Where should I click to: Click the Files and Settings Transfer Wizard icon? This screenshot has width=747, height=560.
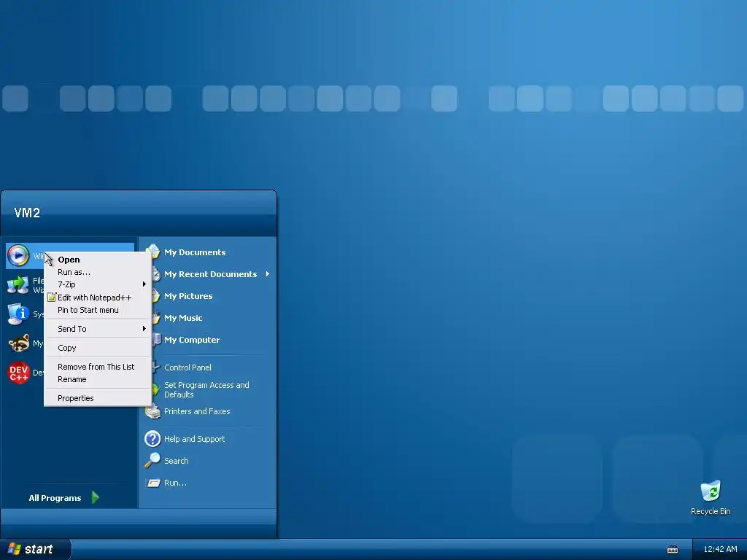[x=18, y=285]
